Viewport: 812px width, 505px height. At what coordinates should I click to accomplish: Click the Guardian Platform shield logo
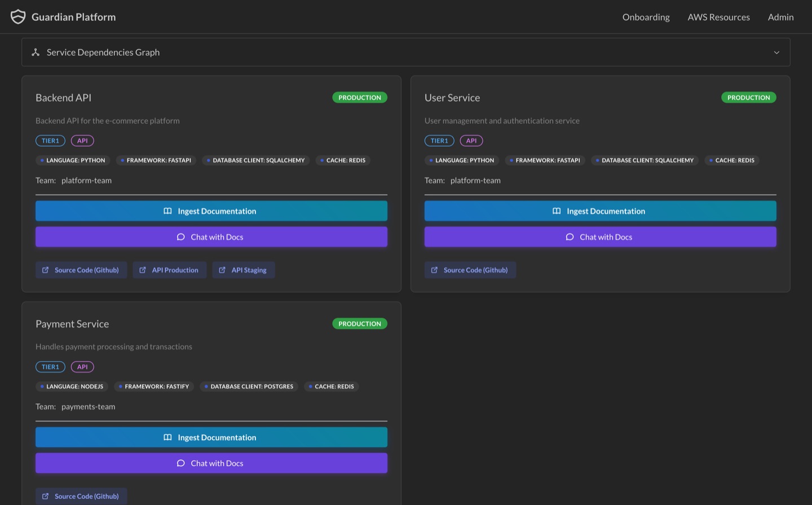pyautogui.click(x=18, y=17)
